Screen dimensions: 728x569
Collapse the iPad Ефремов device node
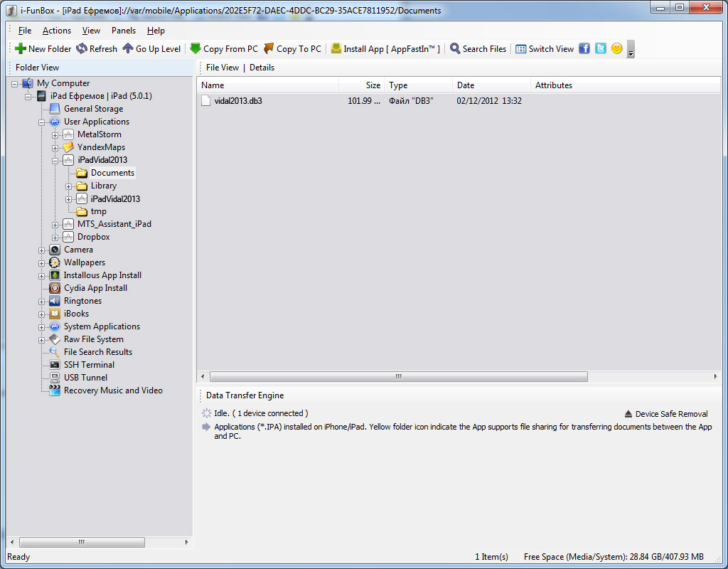28,97
